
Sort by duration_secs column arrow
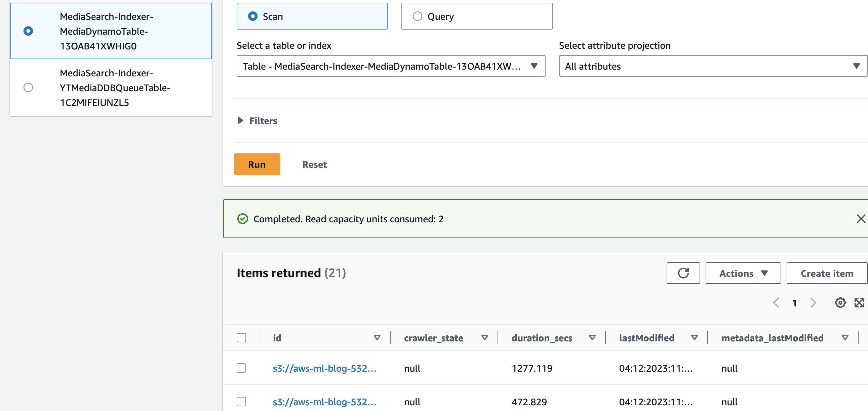[x=592, y=338]
